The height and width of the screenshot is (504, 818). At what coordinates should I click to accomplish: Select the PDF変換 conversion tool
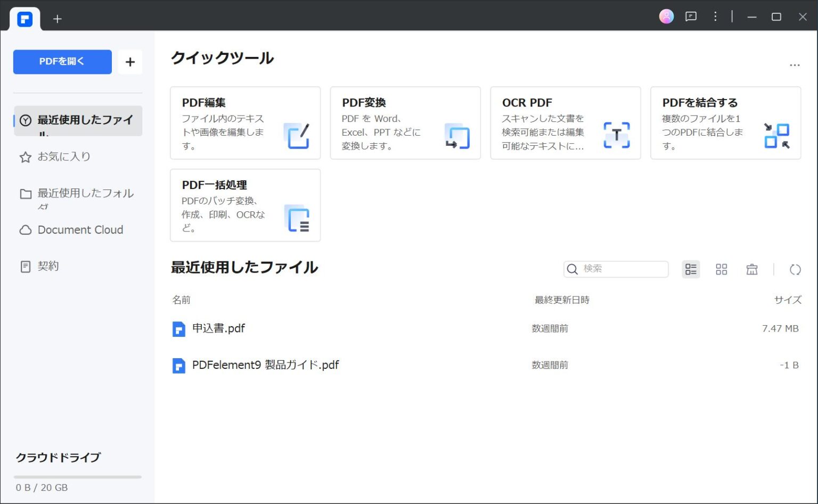[x=405, y=122]
